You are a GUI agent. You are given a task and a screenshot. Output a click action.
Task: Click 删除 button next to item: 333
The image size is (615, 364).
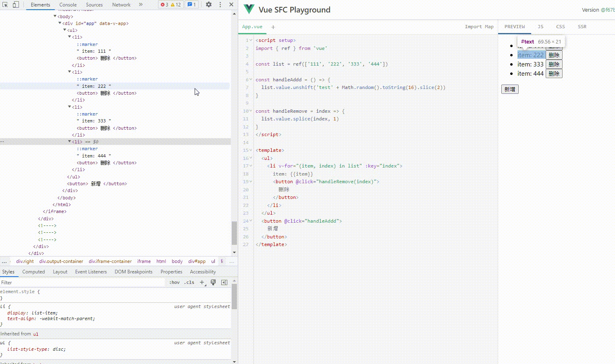pos(554,64)
